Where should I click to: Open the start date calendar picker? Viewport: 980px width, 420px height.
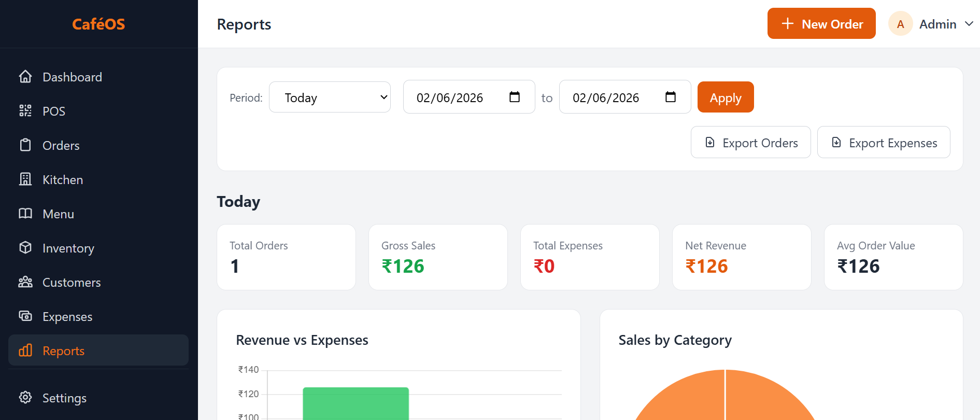coord(514,97)
